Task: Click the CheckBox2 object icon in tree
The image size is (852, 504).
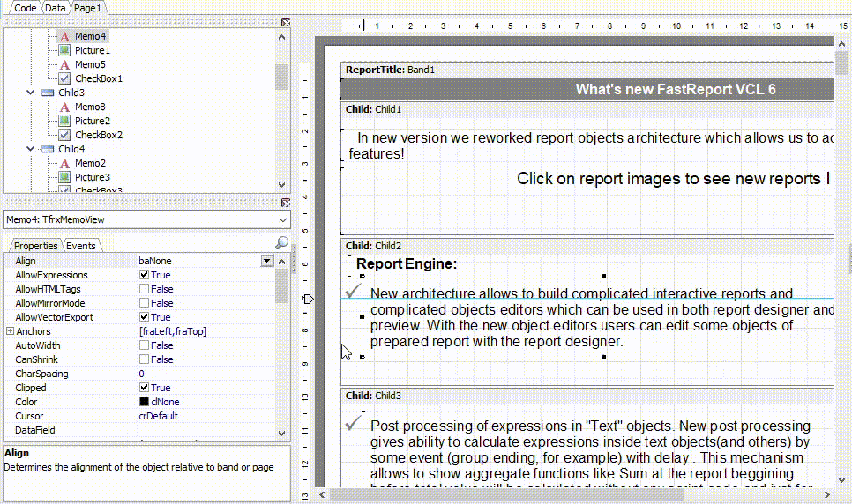Action: coord(64,135)
